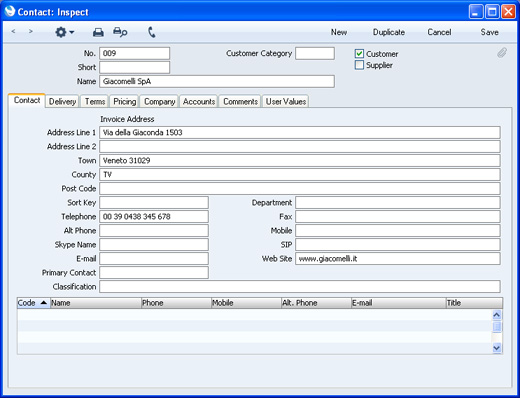Click the E-mail input field
Screen dimensions: 520x398
click(154, 258)
